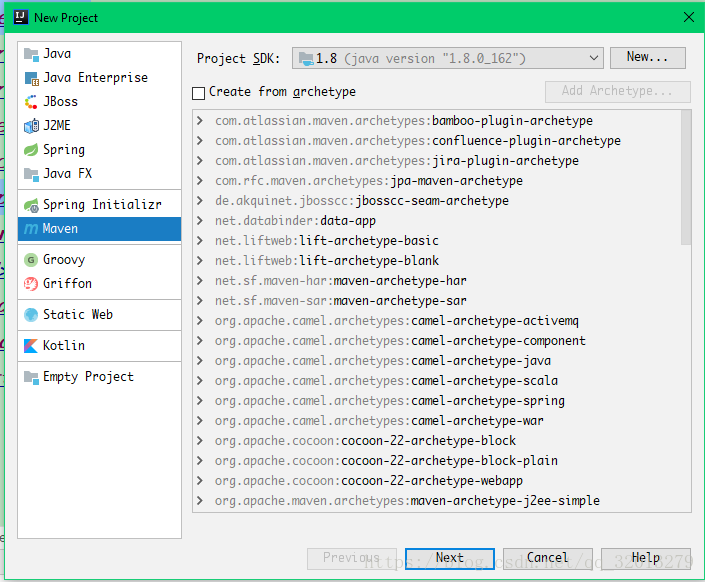Select camel-archetype-spring row
Viewport: 705px width, 582px height.
coord(436,401)
